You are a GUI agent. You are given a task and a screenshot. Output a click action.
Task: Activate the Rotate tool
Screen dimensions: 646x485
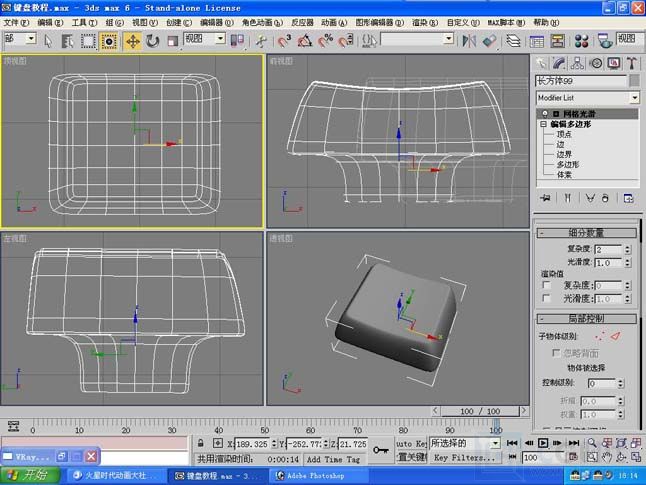click(152, 40)
